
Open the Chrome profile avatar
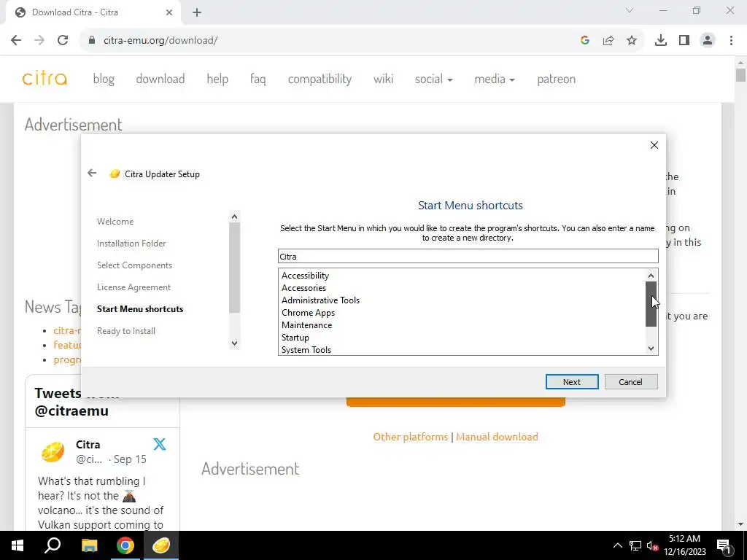coord(708,41)
